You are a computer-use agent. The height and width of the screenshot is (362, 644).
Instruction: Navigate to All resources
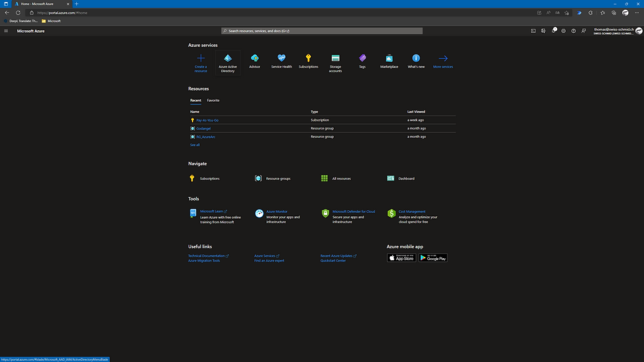click(x=336, y=179)
